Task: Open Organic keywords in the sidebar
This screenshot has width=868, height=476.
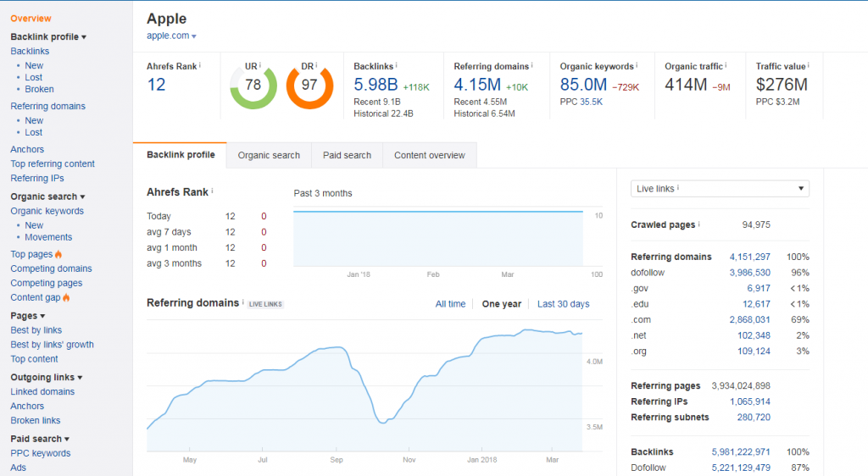Action: click(x=47, y=211)
